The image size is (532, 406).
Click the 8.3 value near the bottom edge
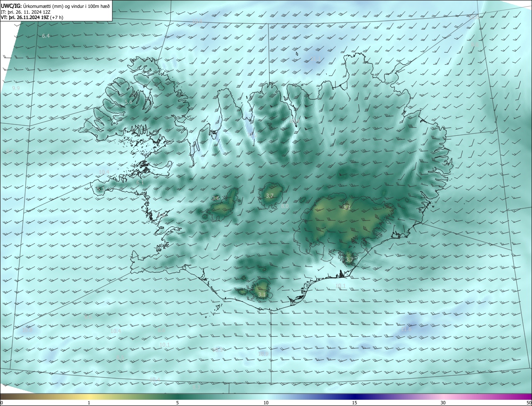pyautogui.click(x=196, y=387)
